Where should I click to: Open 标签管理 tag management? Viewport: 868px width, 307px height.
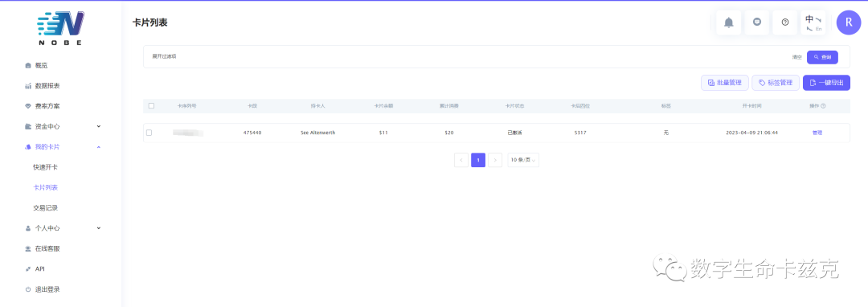pyautogui.click(x=776, y=83)
